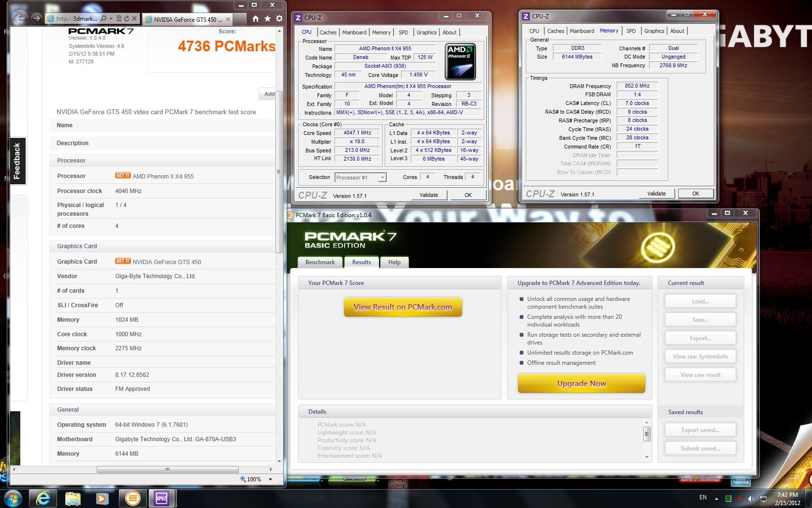Launch Windows Media Player from the taskbar
The height and width of the screenshot is (508, 812).
[x=102, y=498]
